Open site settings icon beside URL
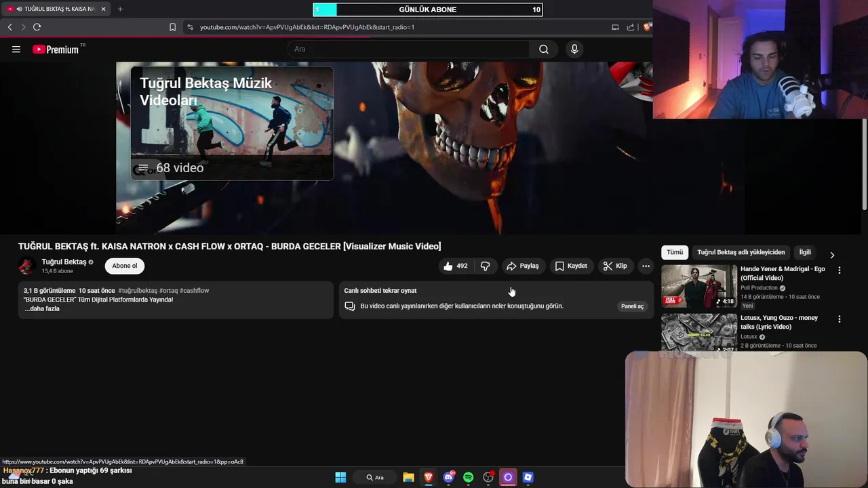This screenshot has width=868, height=488. point(190,27)
